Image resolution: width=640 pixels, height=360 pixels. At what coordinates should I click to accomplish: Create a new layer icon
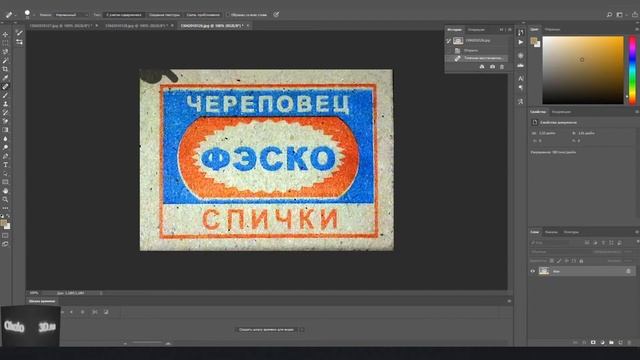click(x=620, y=342)
